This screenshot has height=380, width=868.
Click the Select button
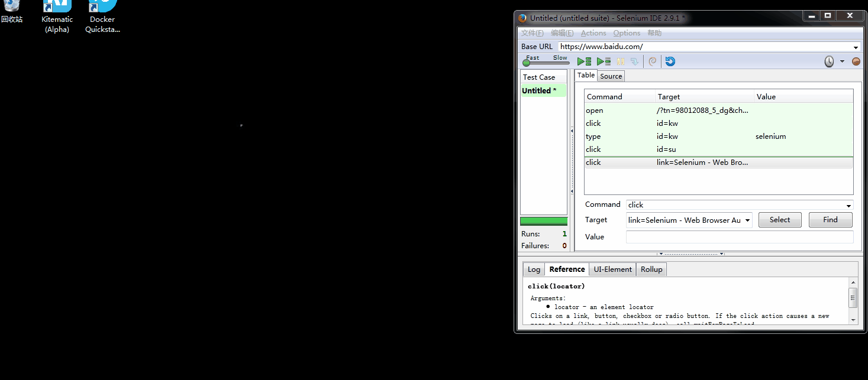(780, 220)
